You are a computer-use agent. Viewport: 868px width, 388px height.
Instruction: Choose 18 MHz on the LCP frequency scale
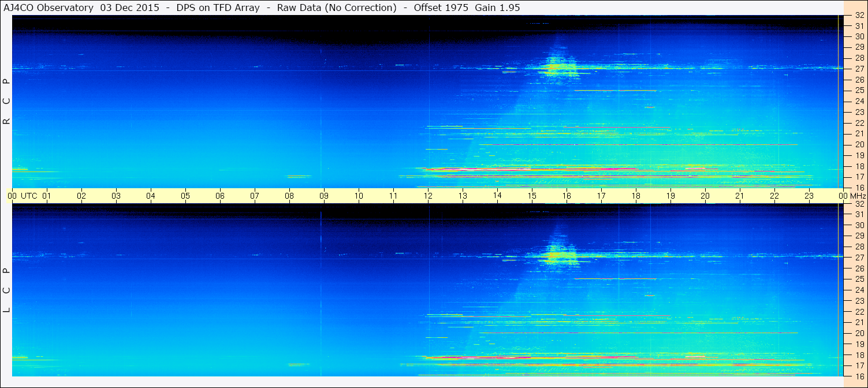[x=859, y=355]
